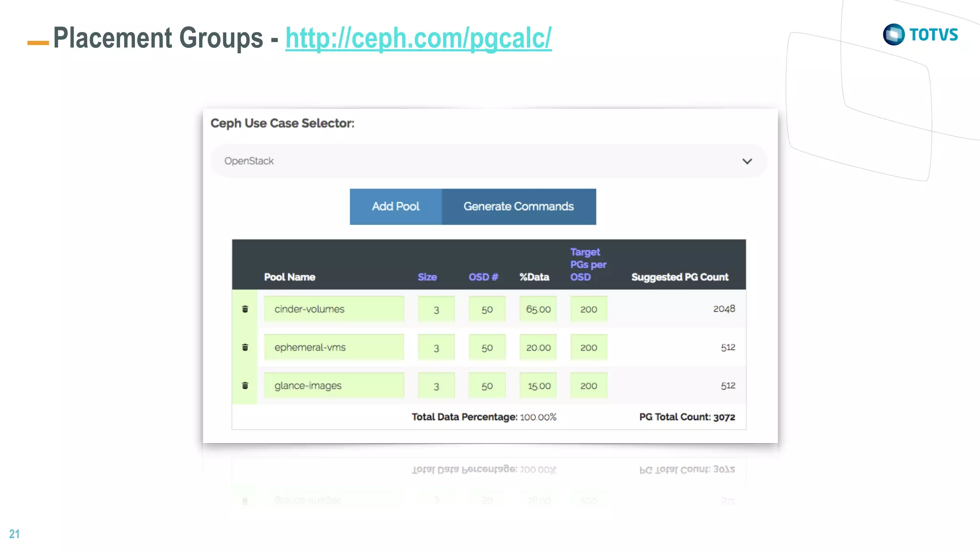
Task: Edit the glance-images pool name field
Action: 334,385
